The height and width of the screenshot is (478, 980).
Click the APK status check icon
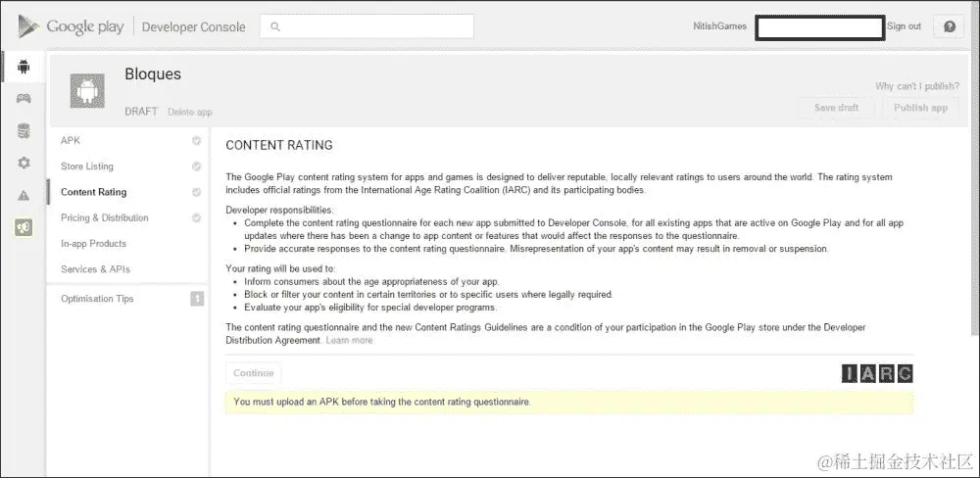[196, 141]
